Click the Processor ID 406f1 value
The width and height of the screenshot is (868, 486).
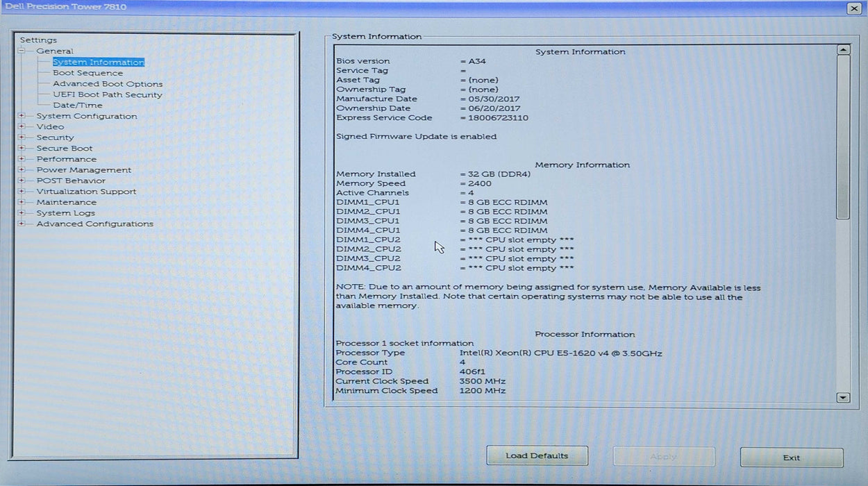pos(472,372)
